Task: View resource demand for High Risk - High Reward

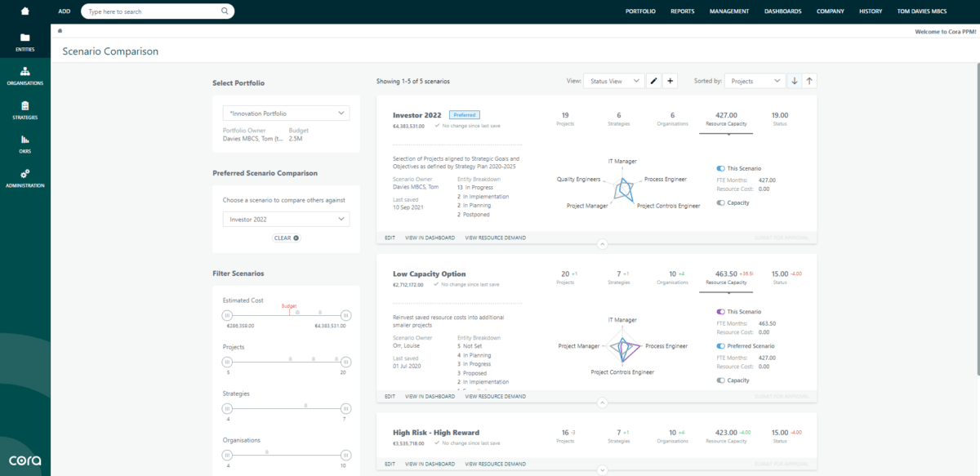Action: pyautogui.click(x=496, y=464)
